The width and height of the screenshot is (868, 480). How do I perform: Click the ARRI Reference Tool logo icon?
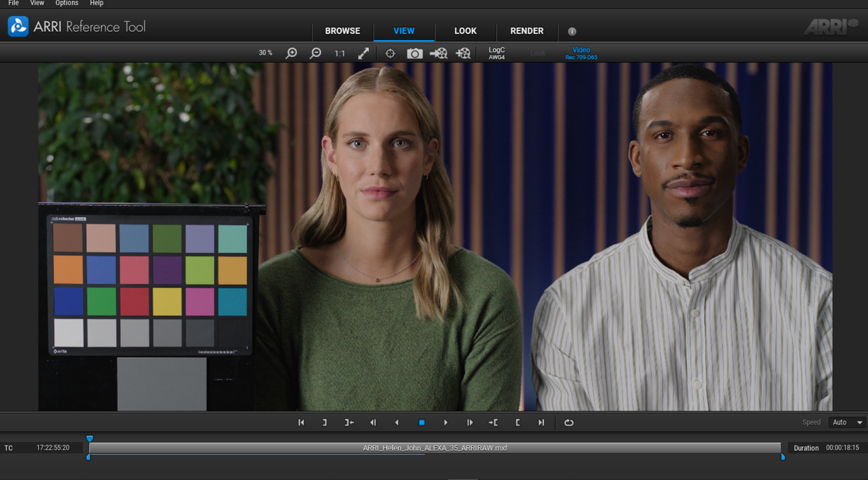pos(18,26)
